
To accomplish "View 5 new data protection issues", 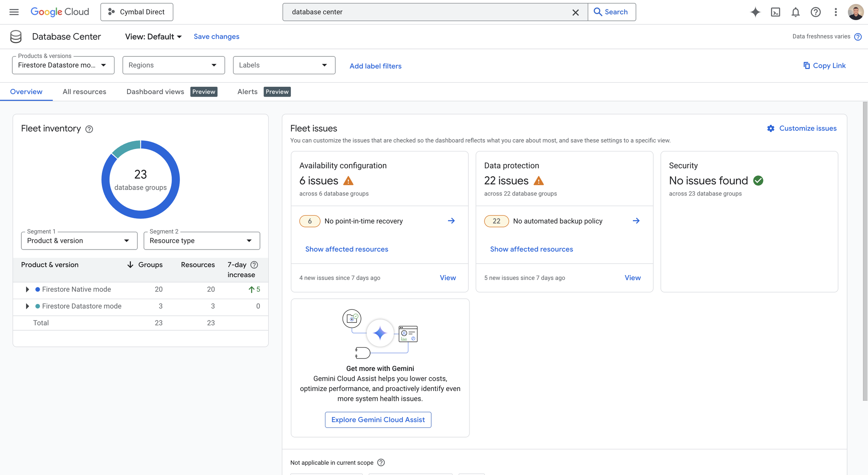I will (632, 278).
